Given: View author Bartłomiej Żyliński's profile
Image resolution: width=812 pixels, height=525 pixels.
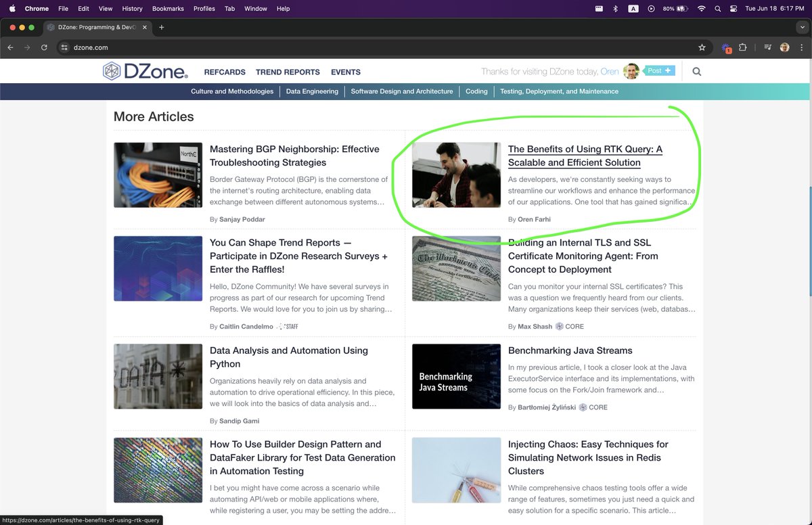Looking at the screenshot, I should coord(547,407).
